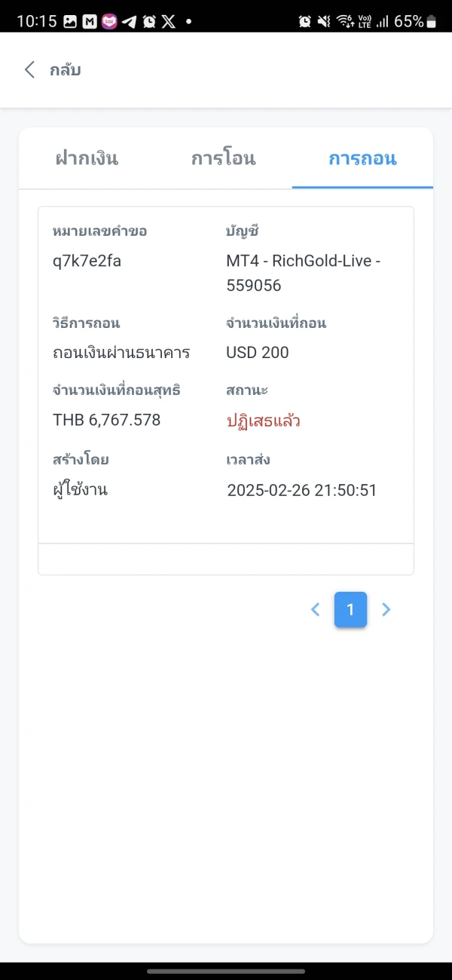Viewport: 452px width, 980px height.
Task: Tap the battery status icon
Action: [431, 21]
